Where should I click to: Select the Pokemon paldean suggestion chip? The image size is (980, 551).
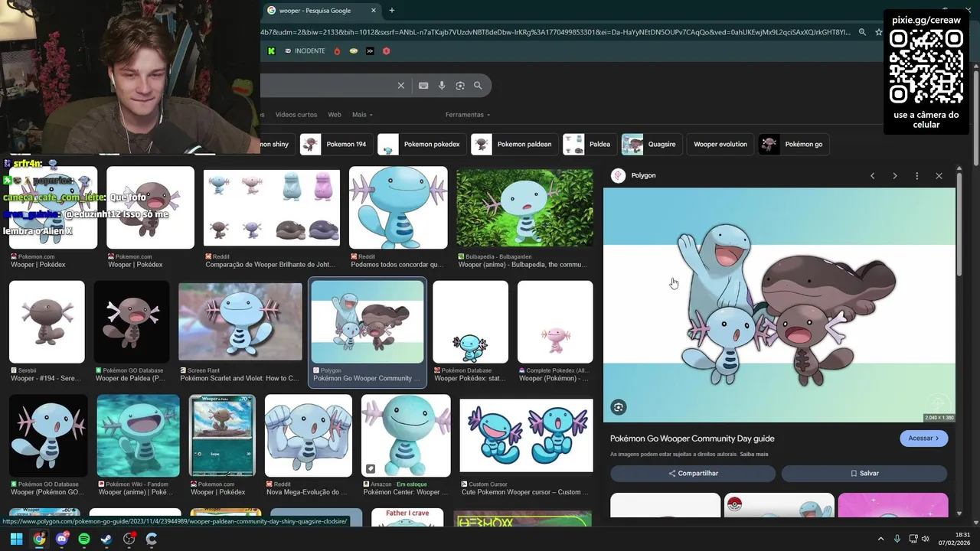pyautogui.click(x=514, y=144)
